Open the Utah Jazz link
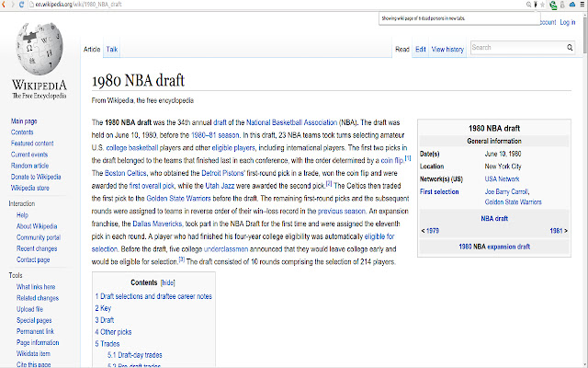The height and width of the screenshot is (368, 588). pyautogui.click(x=220, y=186)
